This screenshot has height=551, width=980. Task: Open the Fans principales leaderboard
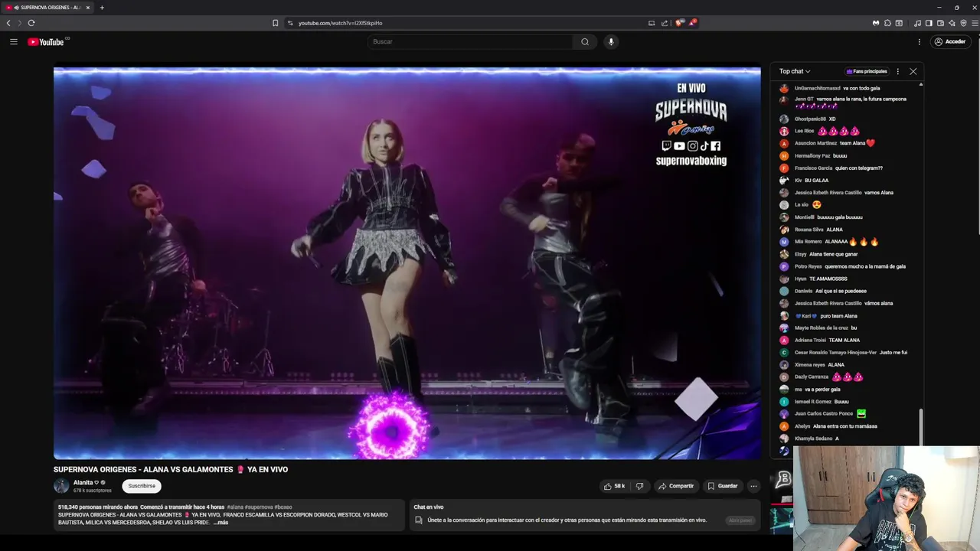pos(867,71)
